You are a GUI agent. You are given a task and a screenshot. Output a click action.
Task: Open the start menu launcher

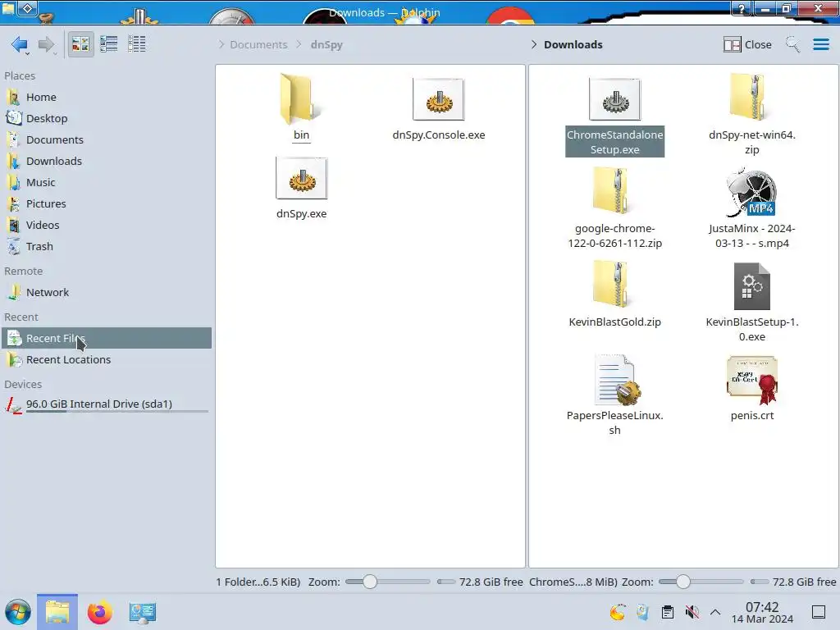tap(18, 612)
